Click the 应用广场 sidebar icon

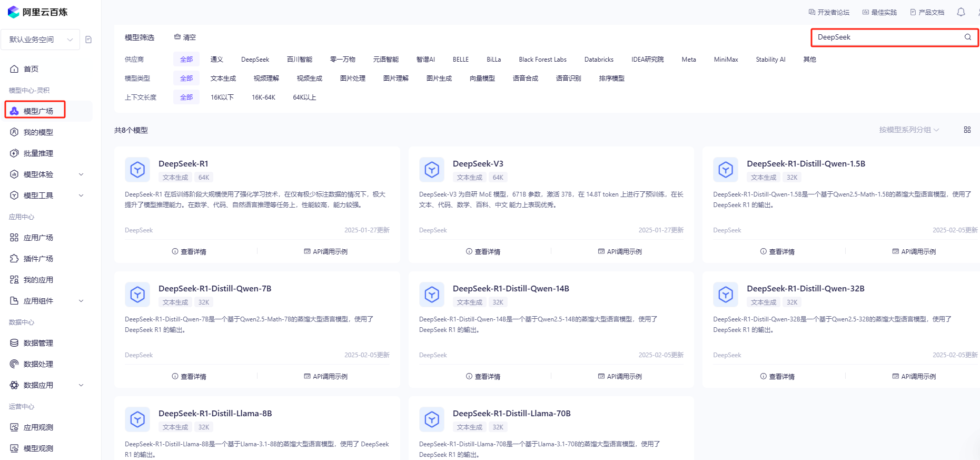tap(14, 238)
